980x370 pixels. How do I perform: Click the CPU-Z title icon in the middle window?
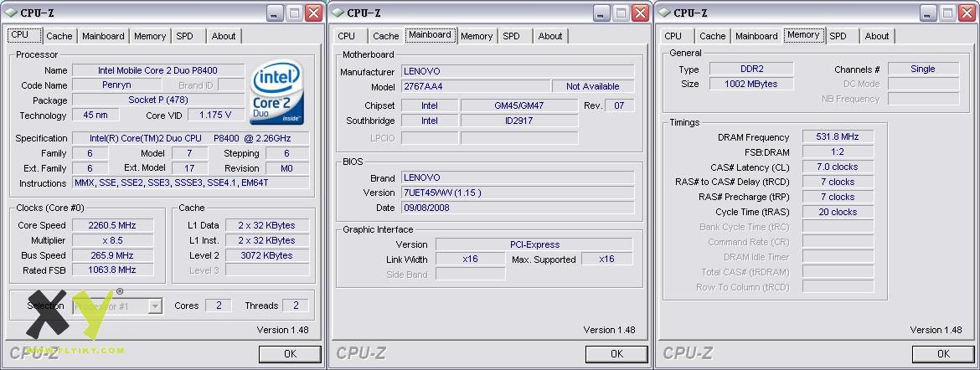point(336,13)
